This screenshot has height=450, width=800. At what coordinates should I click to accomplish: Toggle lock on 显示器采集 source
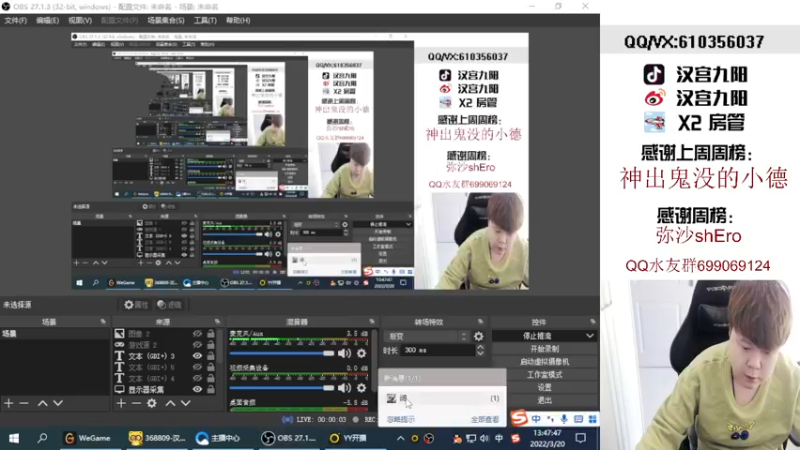tap(211, 389)
